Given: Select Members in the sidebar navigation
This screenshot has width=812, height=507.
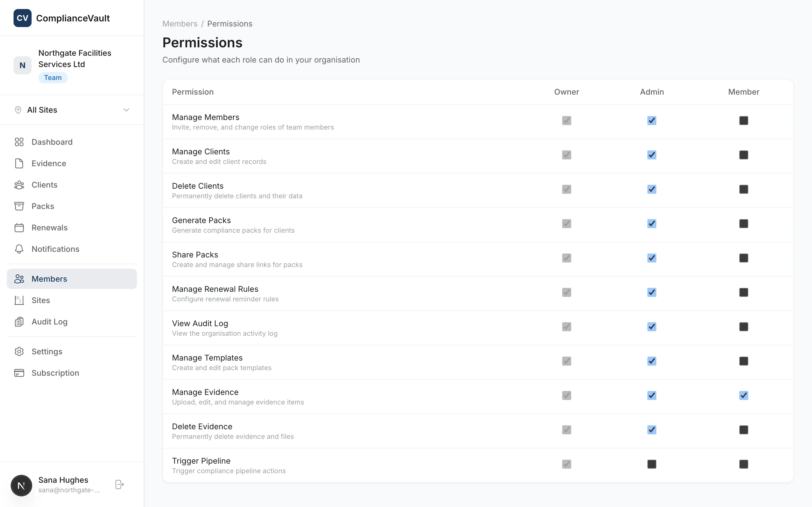Looking at the screenshot, I should (x=49, y=279).
